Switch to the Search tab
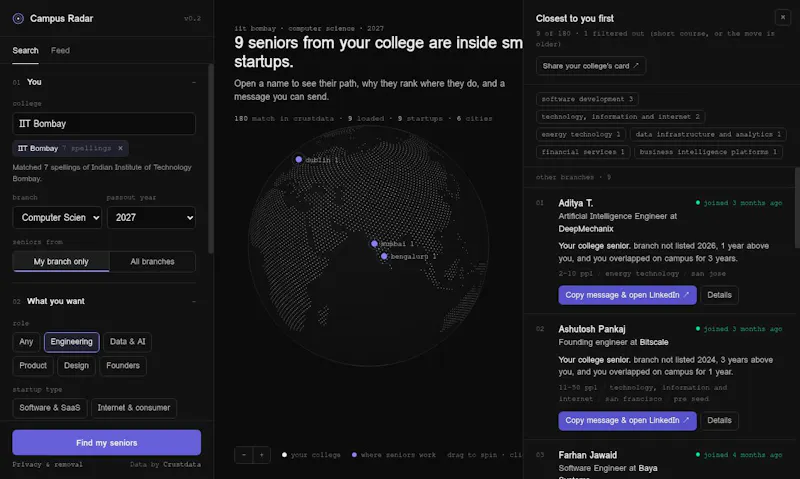800x479 pixels. click(26, 51)
